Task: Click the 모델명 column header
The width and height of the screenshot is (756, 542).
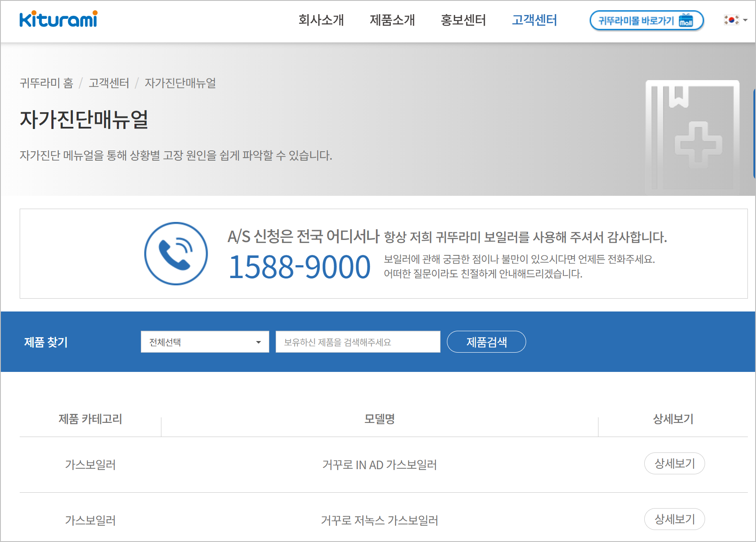Action: pyautogui.click(x=380, y=419)
